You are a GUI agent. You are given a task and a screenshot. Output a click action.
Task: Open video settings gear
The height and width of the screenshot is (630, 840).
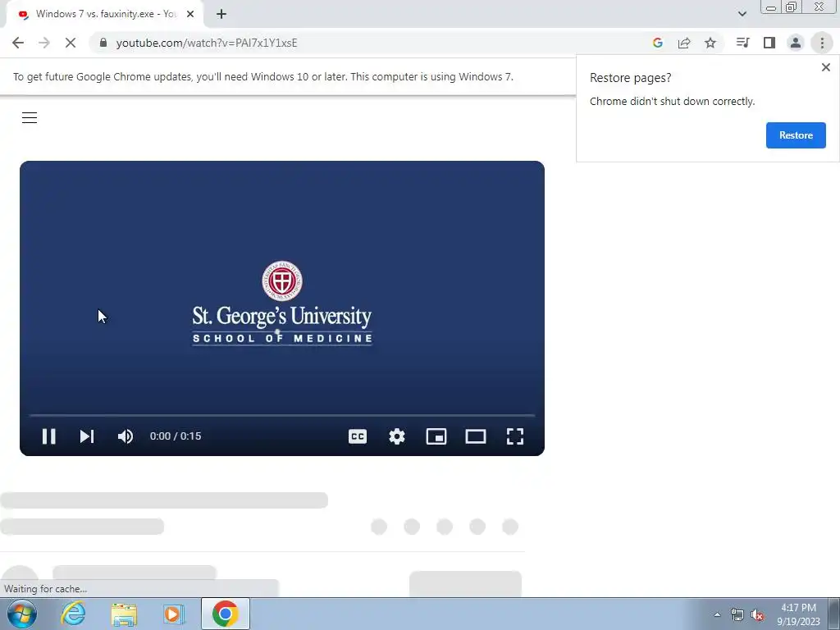coord(397,436)
